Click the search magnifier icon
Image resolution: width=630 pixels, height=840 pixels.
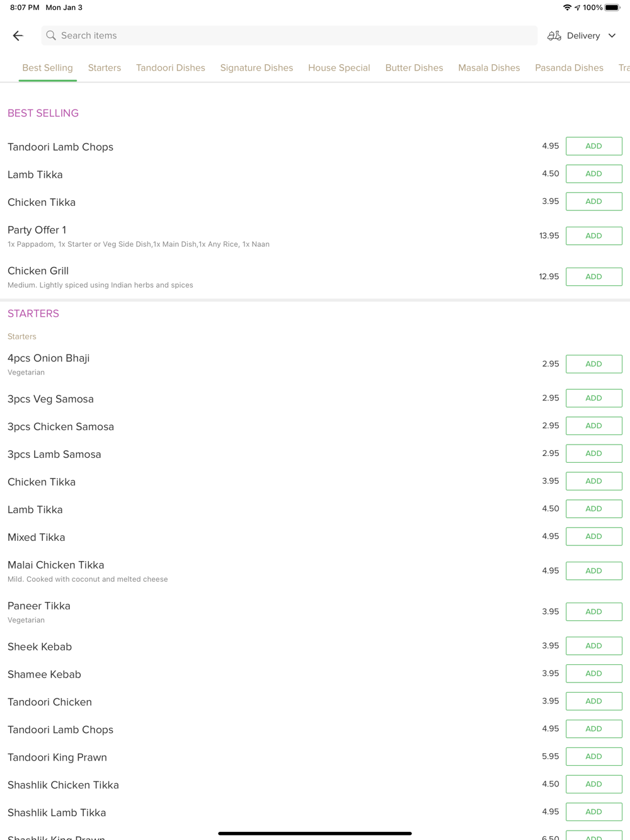pyautogui.click(x=51, y=36)
